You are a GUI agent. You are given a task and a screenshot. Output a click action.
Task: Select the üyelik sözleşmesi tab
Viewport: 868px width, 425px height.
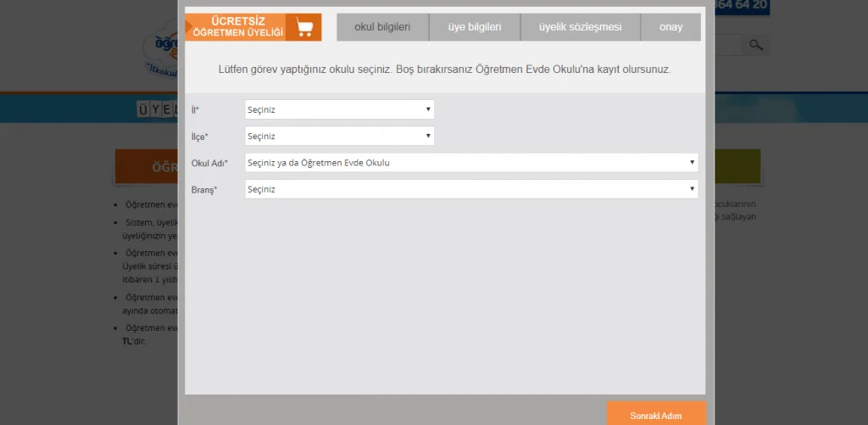coord(580,27)
